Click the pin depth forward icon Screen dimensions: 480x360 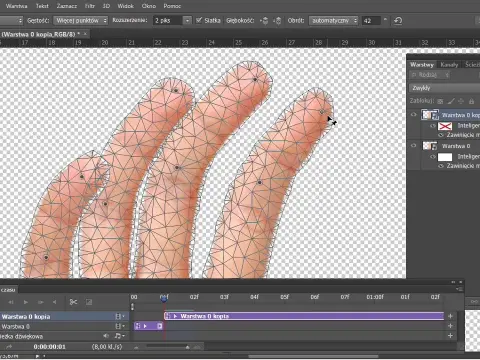click(x=265, y=21)
